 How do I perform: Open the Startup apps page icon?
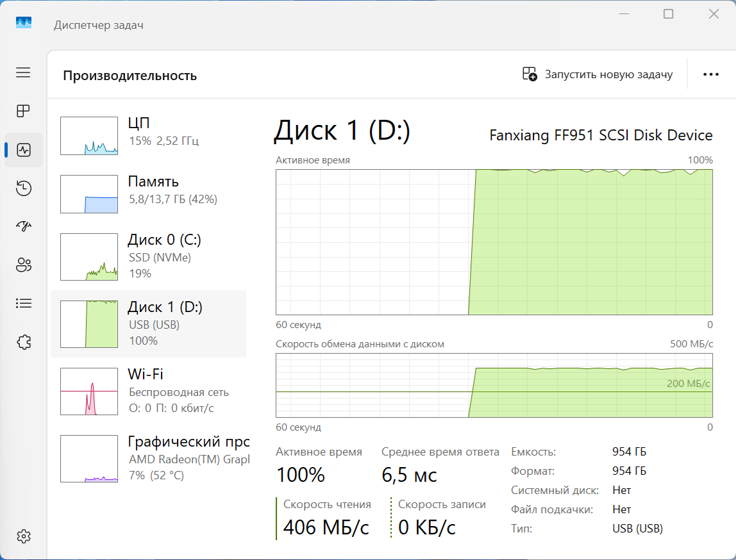(23, 226)
